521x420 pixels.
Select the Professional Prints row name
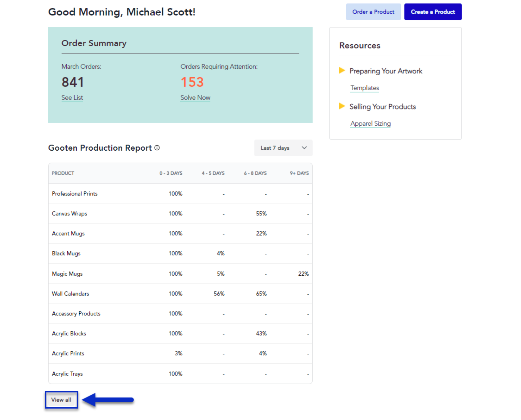(x=75, y=194)
